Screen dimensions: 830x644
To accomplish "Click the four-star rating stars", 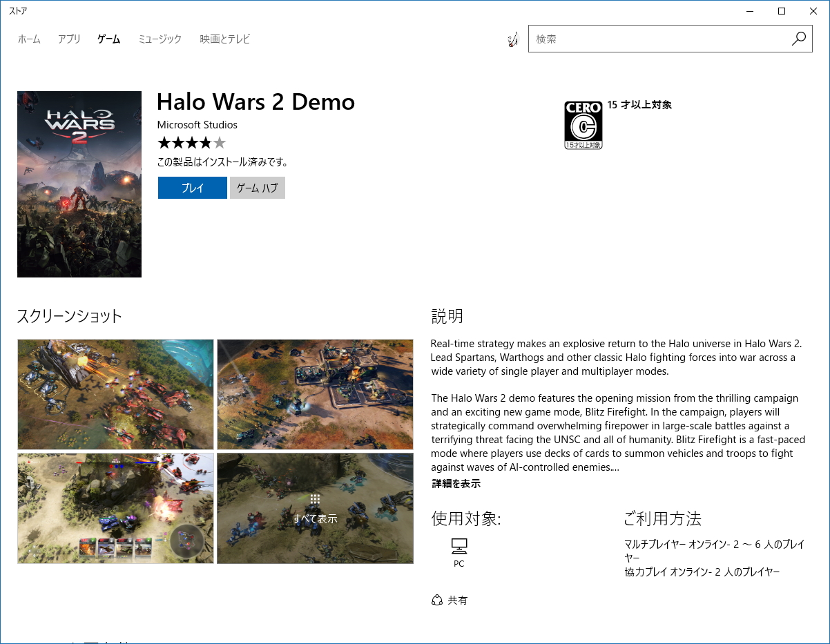I will [191, 142].
